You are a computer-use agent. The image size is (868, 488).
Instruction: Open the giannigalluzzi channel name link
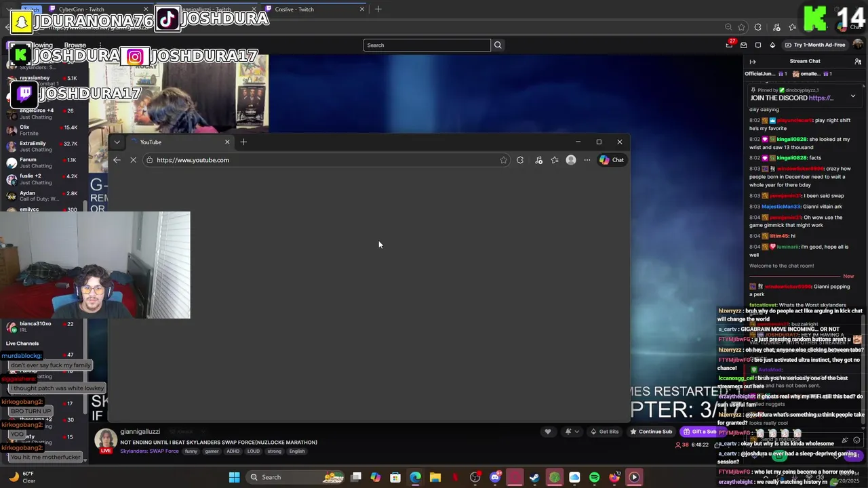pyautogui.click(x=140, y=432)
